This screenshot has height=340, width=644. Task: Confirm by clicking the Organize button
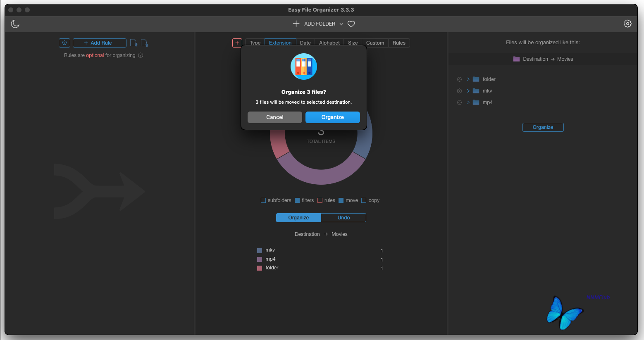332,117
